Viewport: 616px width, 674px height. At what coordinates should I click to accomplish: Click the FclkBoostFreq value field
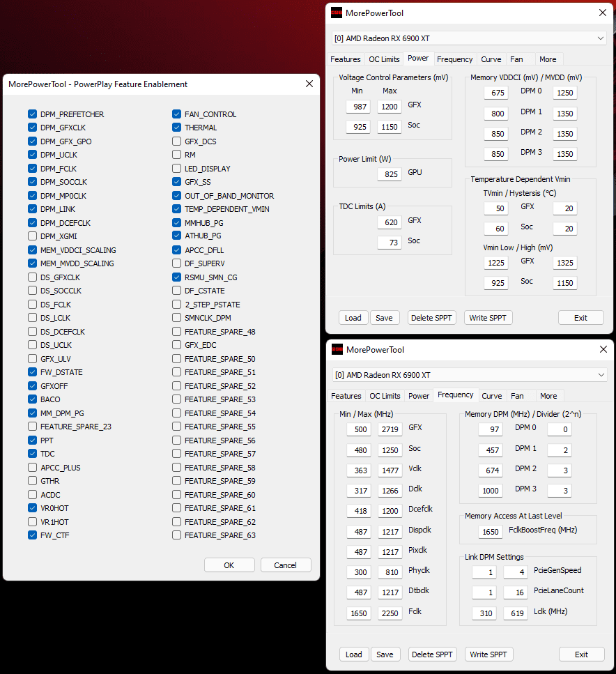coord(490,532)
